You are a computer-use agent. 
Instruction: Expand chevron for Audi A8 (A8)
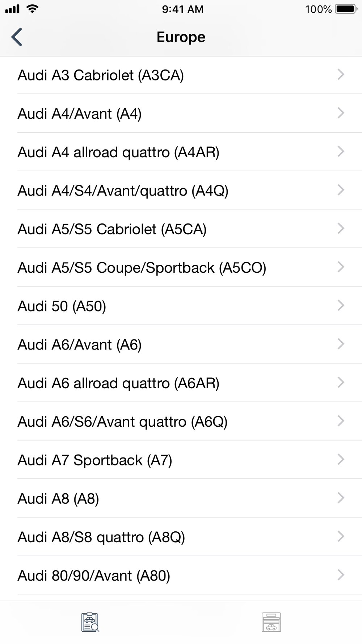point(341,498)
